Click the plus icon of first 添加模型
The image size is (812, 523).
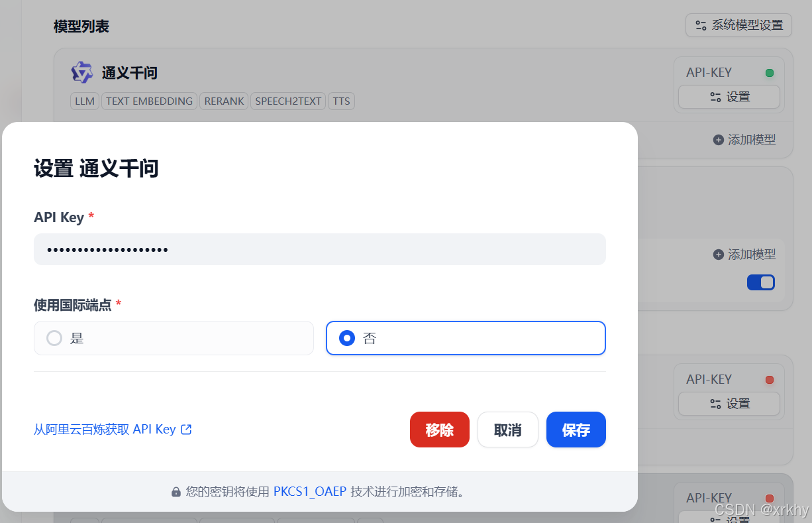(x=719, y=140)
